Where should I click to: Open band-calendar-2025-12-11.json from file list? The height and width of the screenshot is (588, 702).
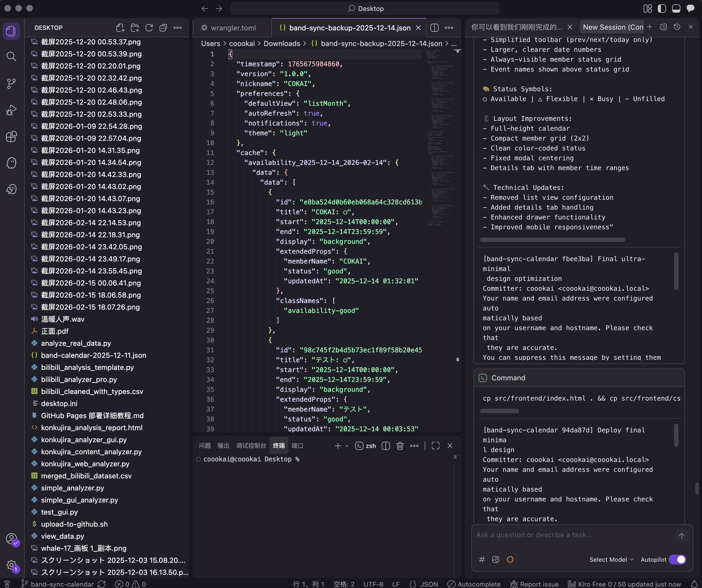tap(93, 355)
